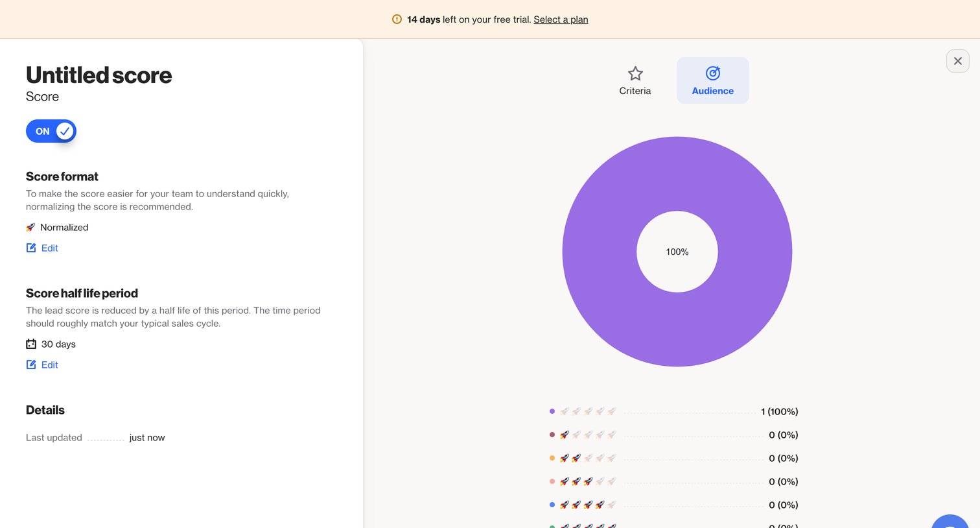Click the Details heading
Screen dimensions: 980x528
tap(45, 410)
